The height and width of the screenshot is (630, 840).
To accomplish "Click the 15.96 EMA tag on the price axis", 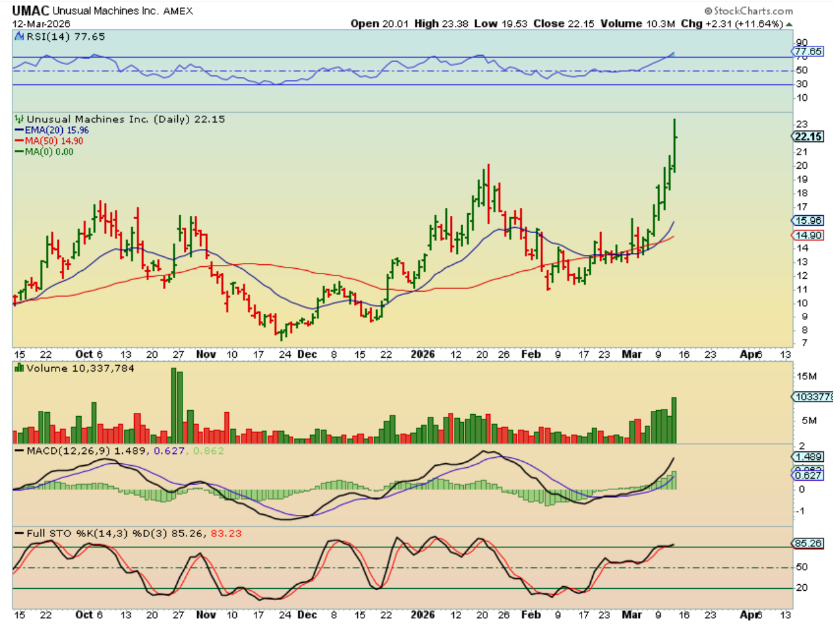I will (809, 220).
